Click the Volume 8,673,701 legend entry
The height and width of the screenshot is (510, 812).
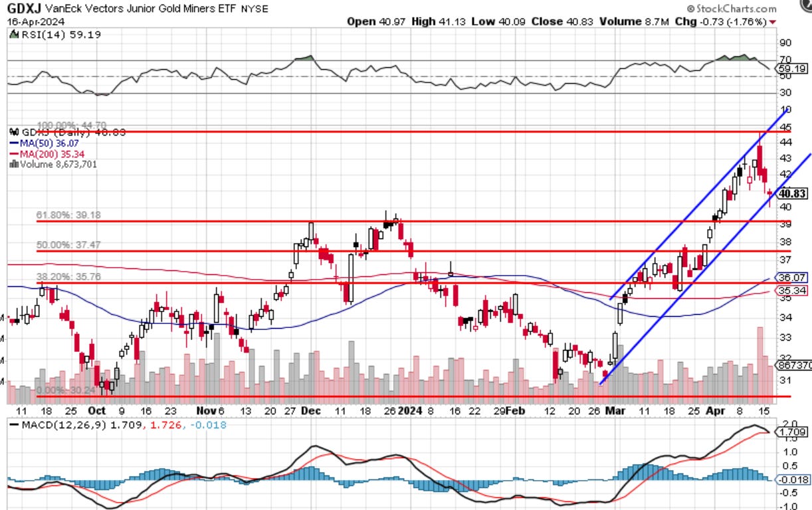[x=52, y=164]
